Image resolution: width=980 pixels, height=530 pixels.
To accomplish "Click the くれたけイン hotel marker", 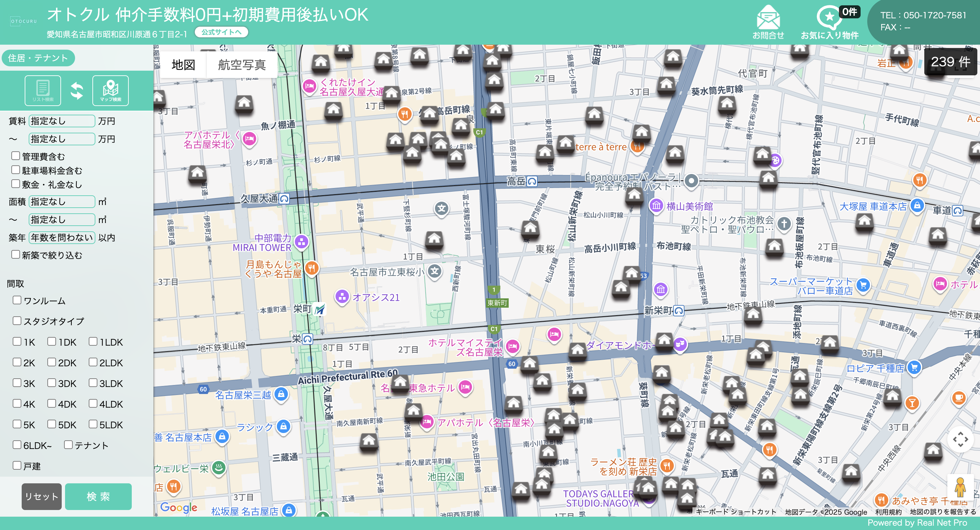I will [x=309, y=86].
